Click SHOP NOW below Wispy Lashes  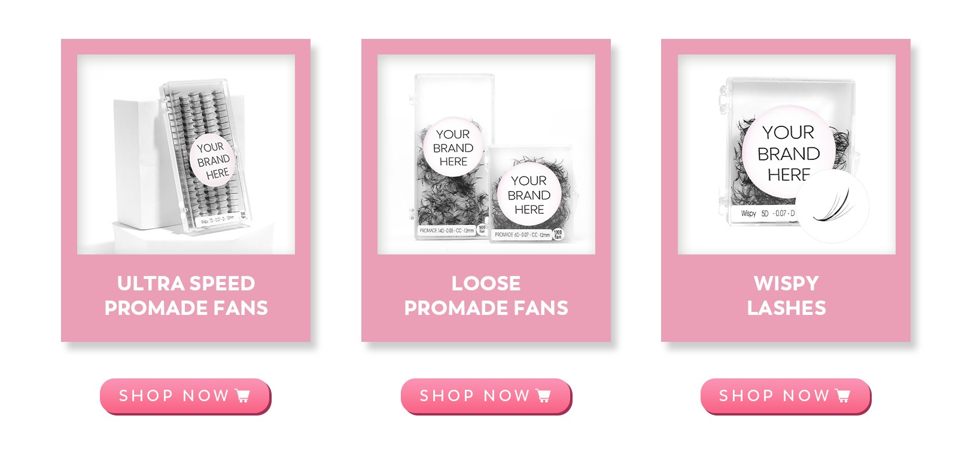[x=786, y=396]
